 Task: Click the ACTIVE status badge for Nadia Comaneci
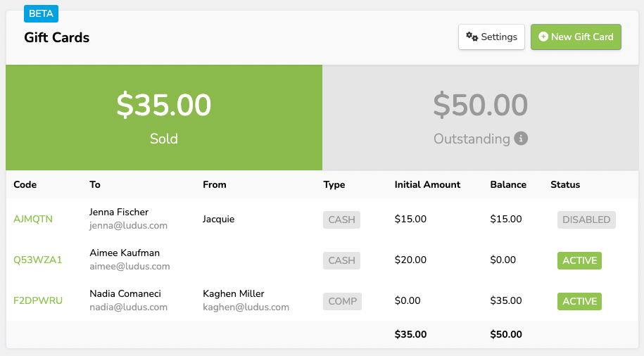tap(579, 301)
